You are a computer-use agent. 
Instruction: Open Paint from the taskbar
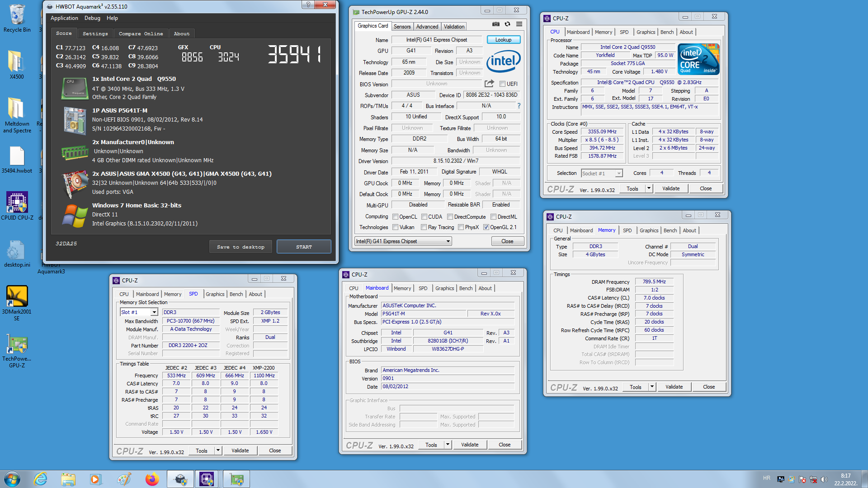coord(123,479)
